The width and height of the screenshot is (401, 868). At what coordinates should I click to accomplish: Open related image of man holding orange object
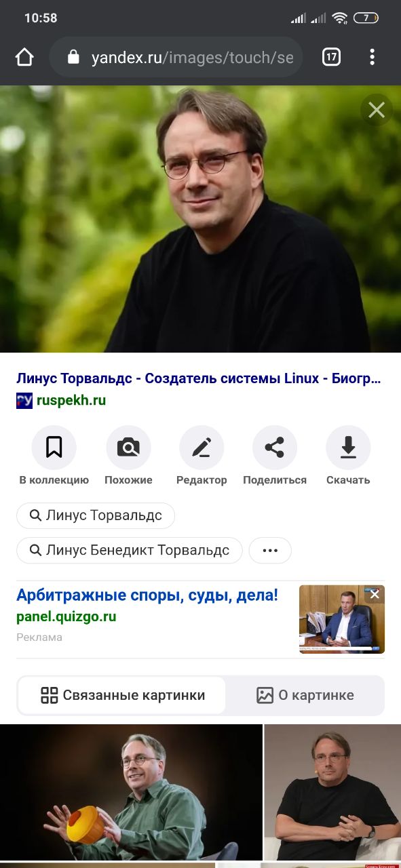pos(131,792)
